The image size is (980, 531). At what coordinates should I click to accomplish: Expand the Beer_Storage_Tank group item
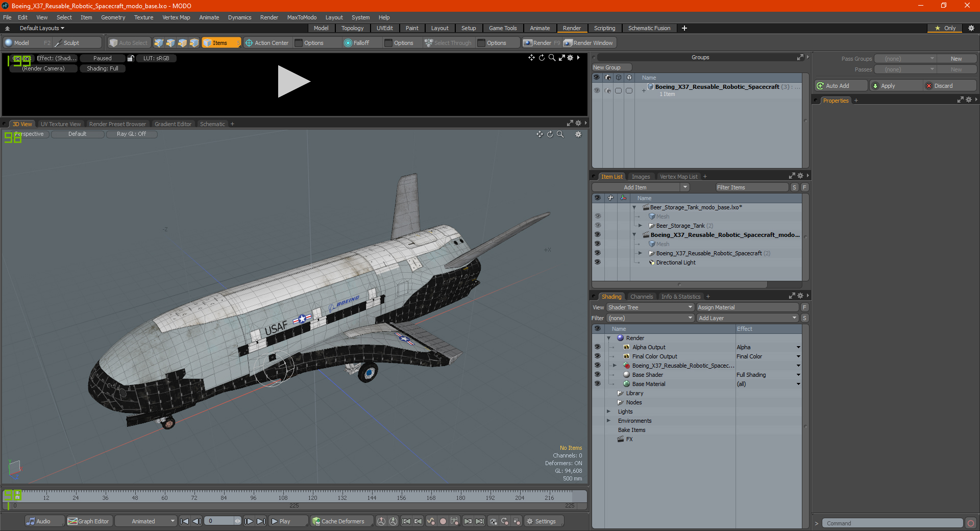(x=641, y=226)
